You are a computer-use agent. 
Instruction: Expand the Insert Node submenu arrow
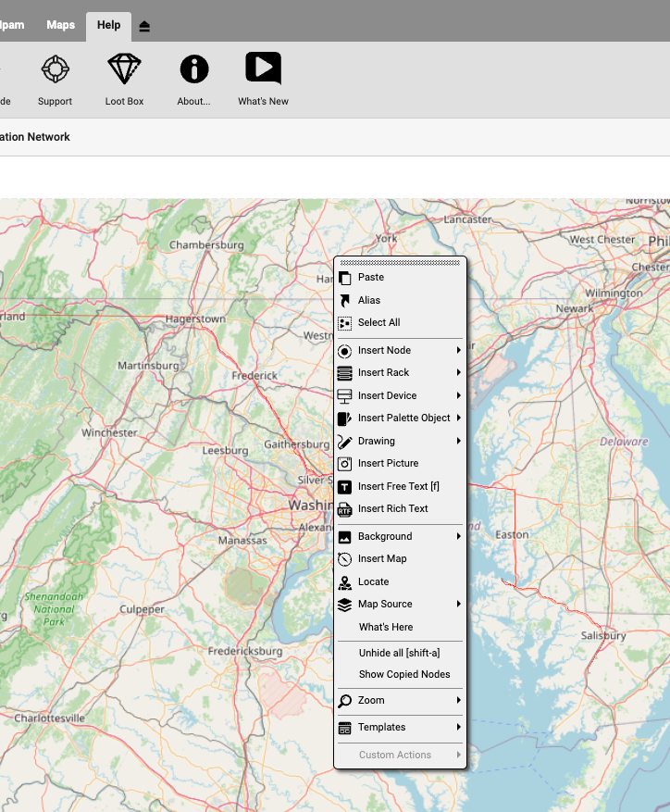458,351
